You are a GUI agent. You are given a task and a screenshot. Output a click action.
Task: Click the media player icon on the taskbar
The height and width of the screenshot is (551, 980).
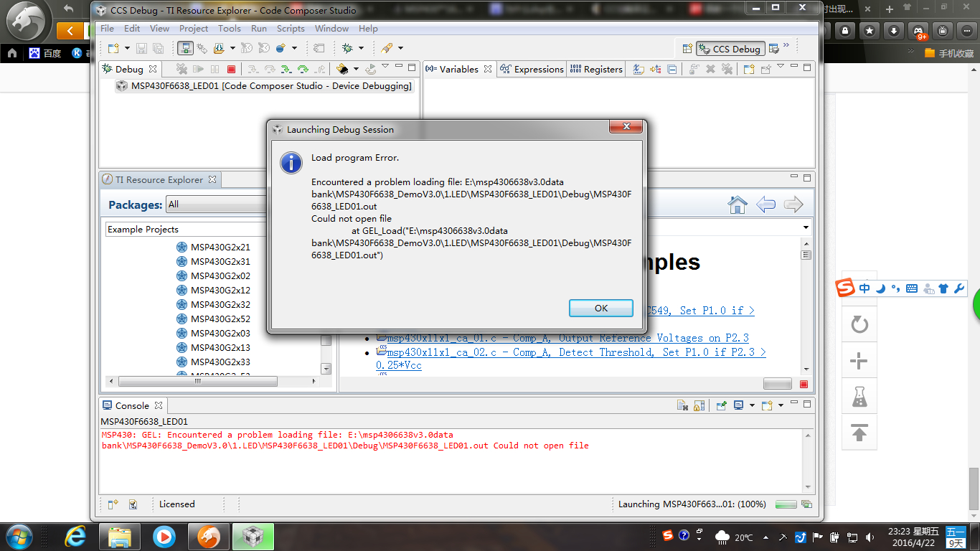pos(164,536)
